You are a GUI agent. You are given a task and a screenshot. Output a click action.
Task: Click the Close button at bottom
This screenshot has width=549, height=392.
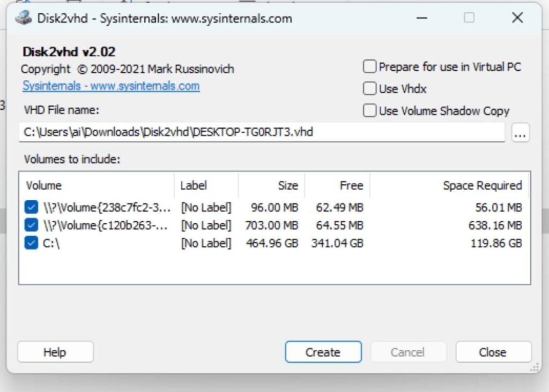493,352
